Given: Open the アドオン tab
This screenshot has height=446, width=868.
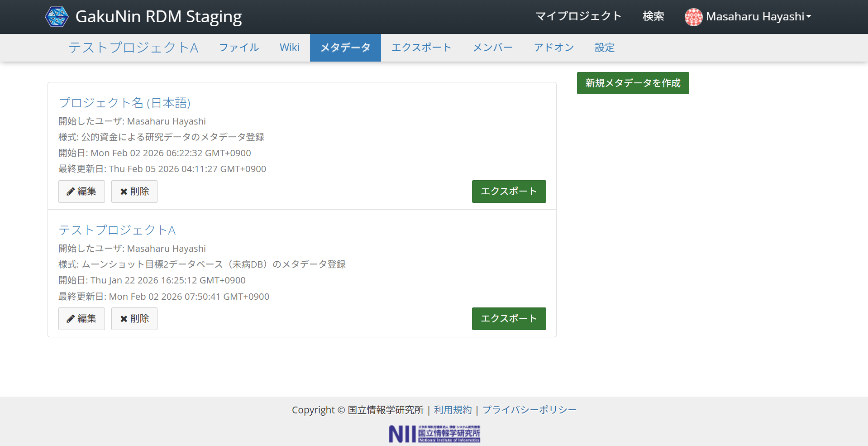Looking at the screenshot, I should point(553,48).
